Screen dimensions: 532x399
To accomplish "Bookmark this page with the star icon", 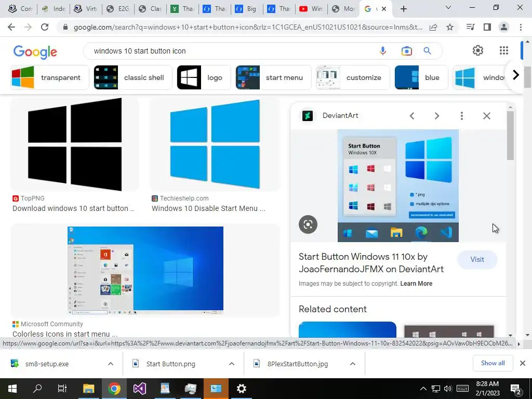I will pyautogui.click(x=450, y=27).
